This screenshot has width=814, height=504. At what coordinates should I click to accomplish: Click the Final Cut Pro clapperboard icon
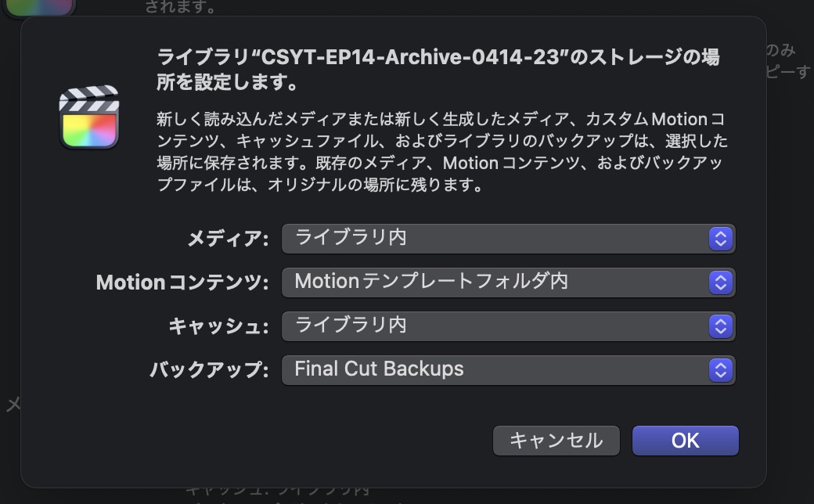[88, 117]
